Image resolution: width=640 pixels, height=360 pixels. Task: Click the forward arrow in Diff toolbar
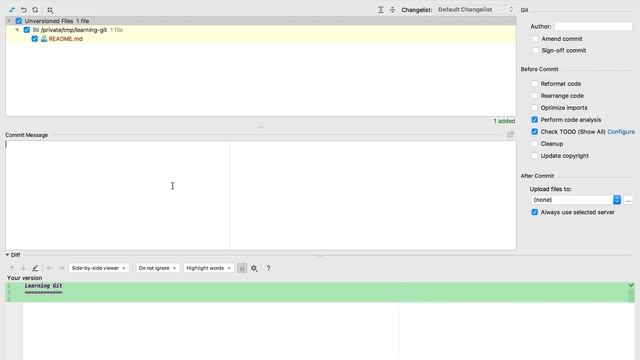click(61, 268)
